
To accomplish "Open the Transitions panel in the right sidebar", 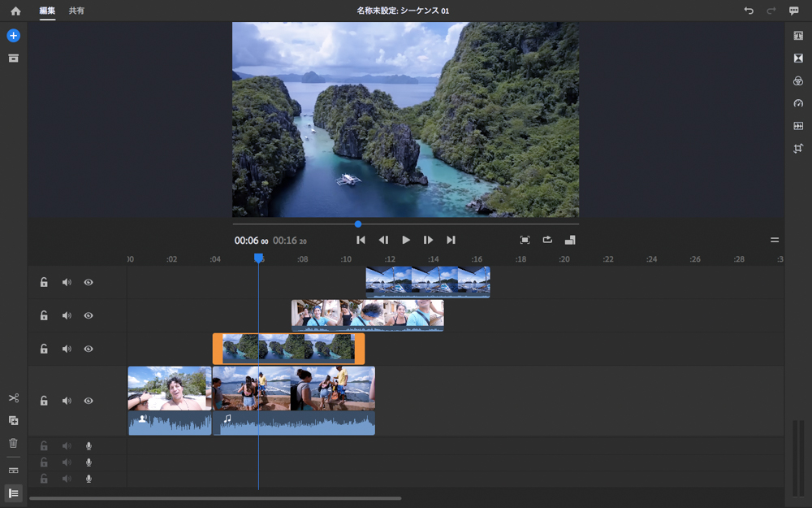I will (798, 59).
